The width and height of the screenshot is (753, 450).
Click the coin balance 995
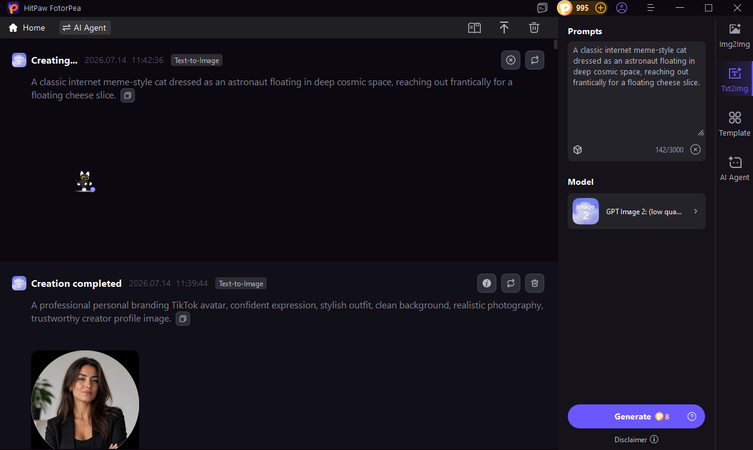click(582, 8)
